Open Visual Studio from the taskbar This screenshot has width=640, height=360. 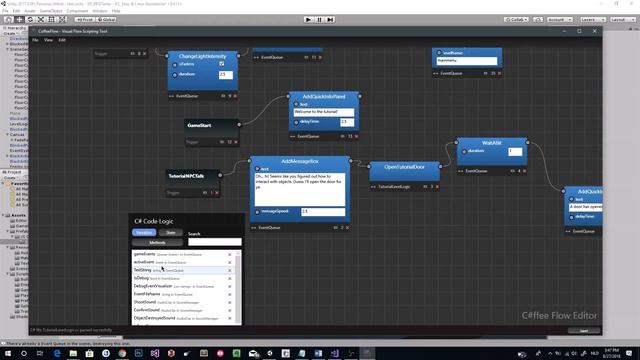(155, 353)
